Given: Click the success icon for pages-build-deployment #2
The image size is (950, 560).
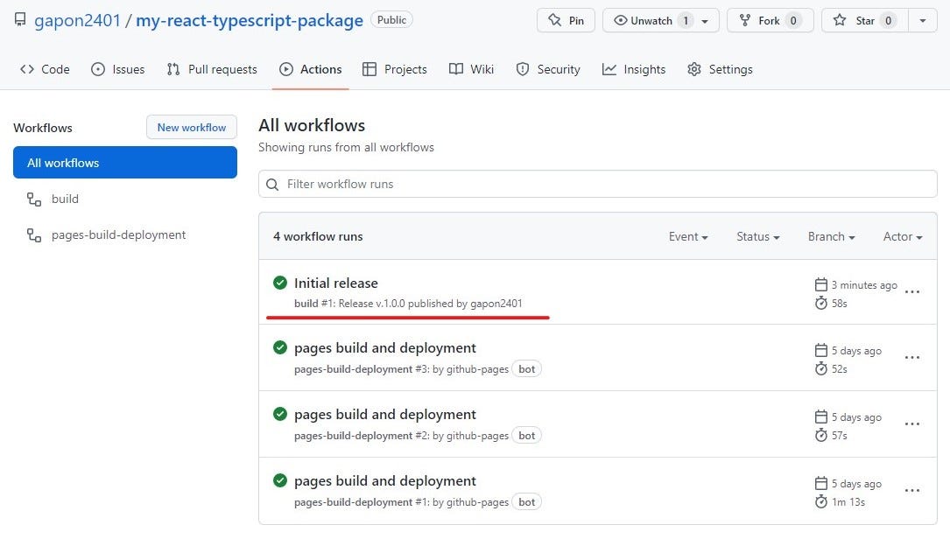Looking at the screenshot, I should point(280,414).
